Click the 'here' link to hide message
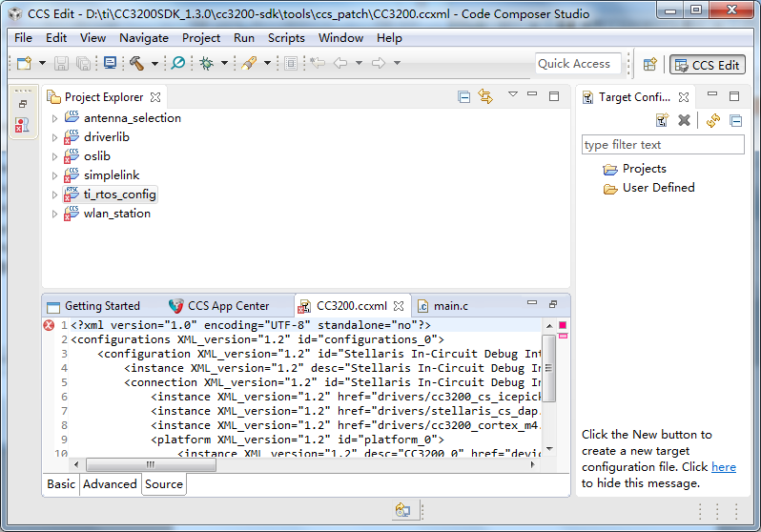Viewport: 761px width, 532px height. tap(724, 467)
